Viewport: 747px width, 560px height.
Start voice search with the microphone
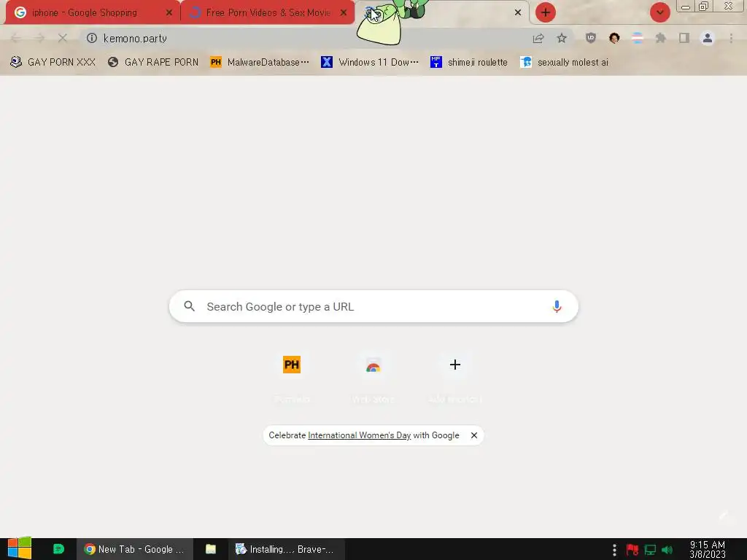557,306
